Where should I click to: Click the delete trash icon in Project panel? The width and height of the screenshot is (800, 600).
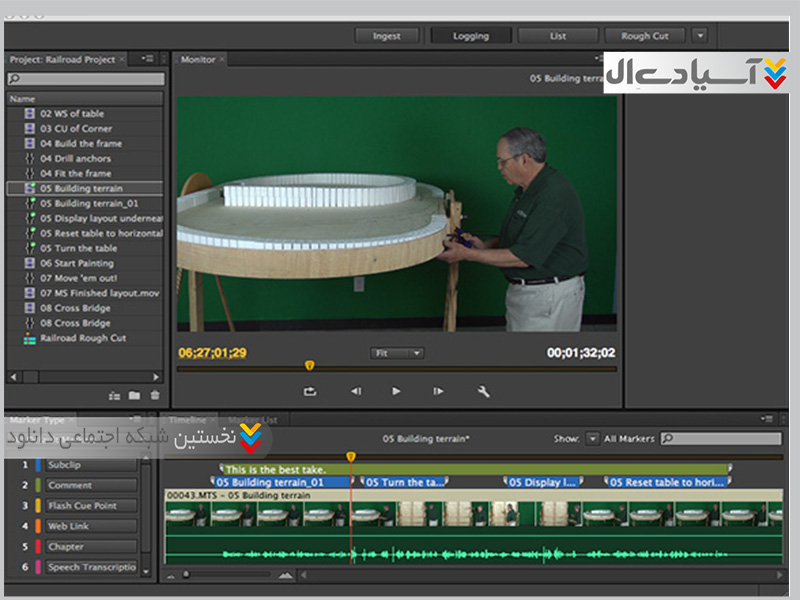(153, 396)
